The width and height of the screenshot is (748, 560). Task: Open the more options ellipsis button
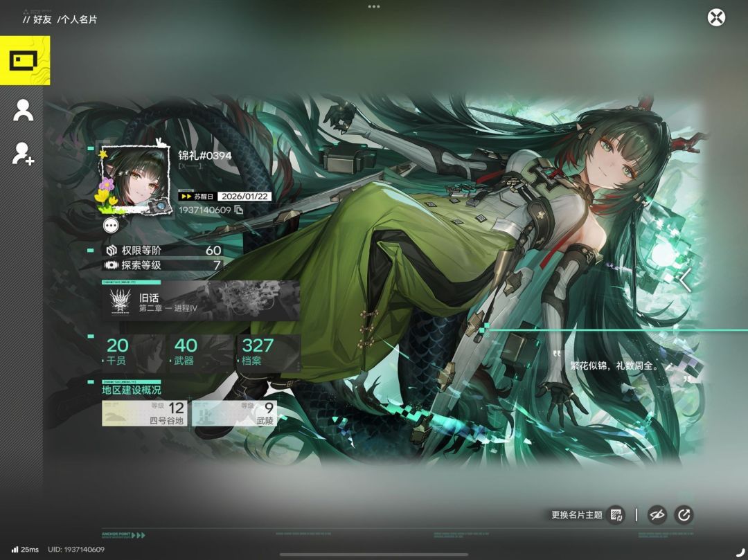(111, 226)
